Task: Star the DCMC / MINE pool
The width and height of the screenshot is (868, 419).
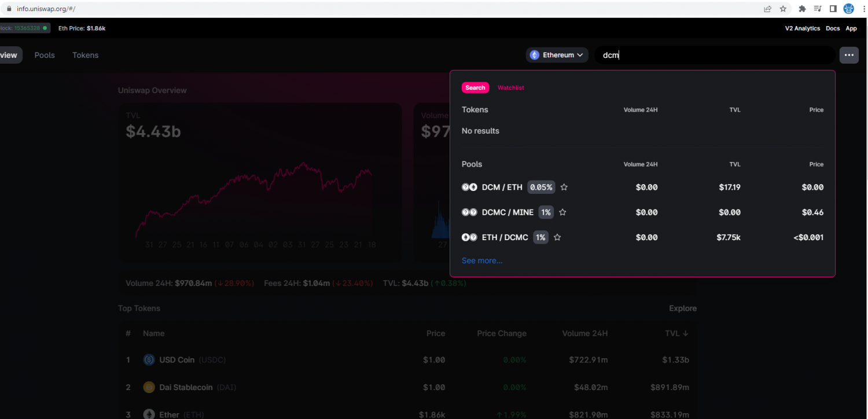Action: (x=562, y=212)
